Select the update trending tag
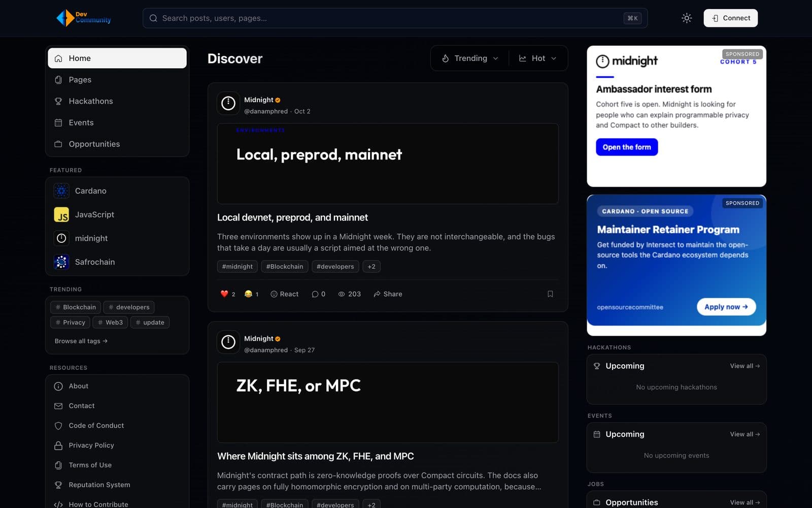The height and width of the screenshot is (508, 812). [x=150, y=322]
